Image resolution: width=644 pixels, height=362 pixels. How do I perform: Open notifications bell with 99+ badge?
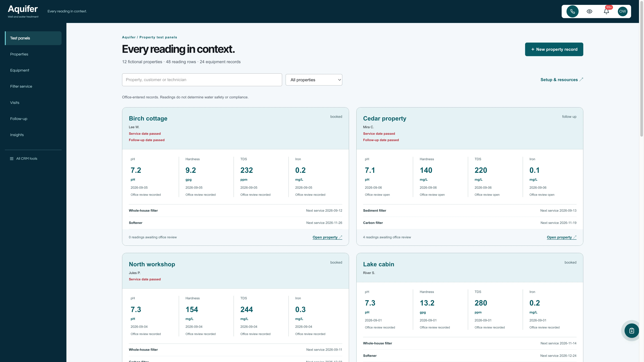click(606, 11)
